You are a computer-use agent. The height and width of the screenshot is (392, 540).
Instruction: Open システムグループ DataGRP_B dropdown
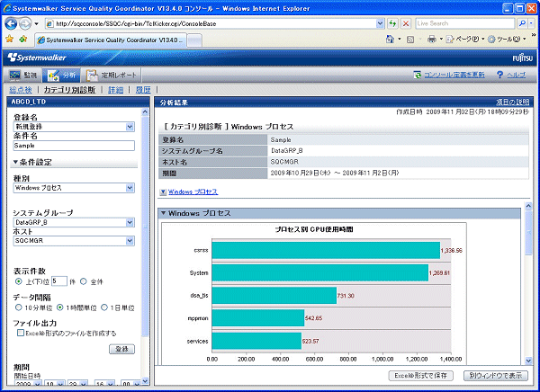pos(130,222)
